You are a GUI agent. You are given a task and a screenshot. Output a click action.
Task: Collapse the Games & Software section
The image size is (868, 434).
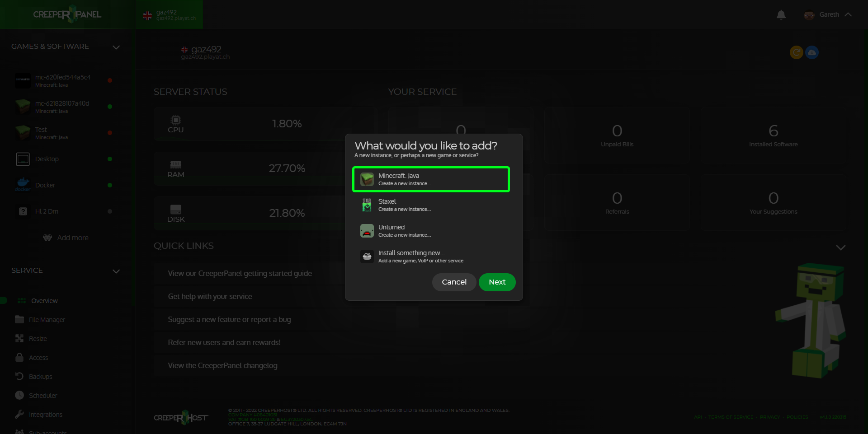[x=116, y=47]
